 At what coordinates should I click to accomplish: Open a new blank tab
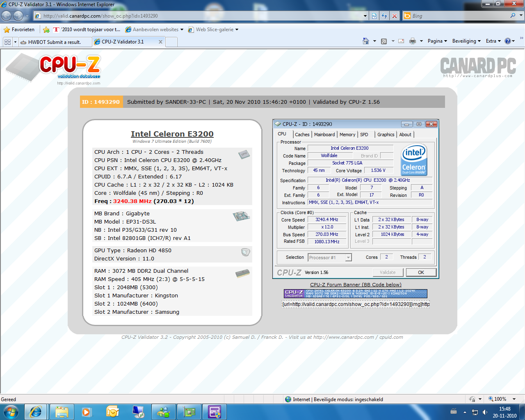[171, 42]
